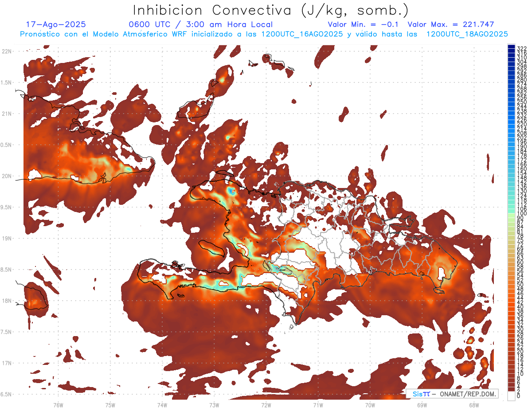Click the 'SisTT - ONAMET/REP.DOM.' credit box
The width and height of the screenshot is (532, 411).
tap(452, 394)
